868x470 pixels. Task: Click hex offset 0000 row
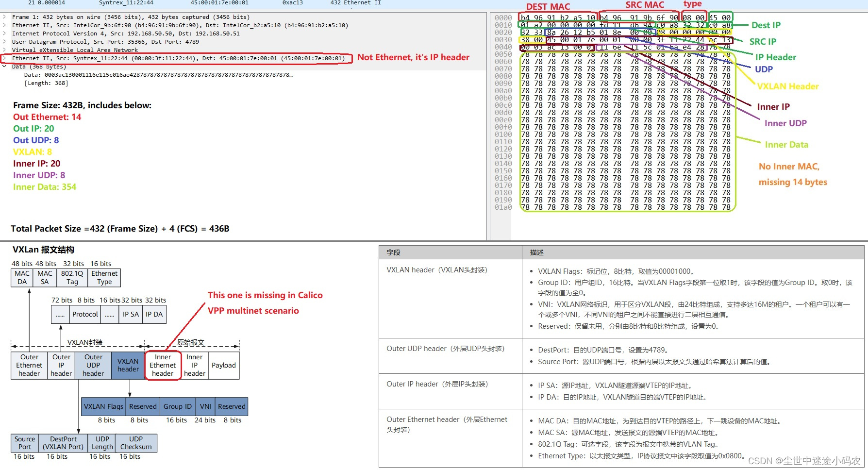tap(503, 17)
